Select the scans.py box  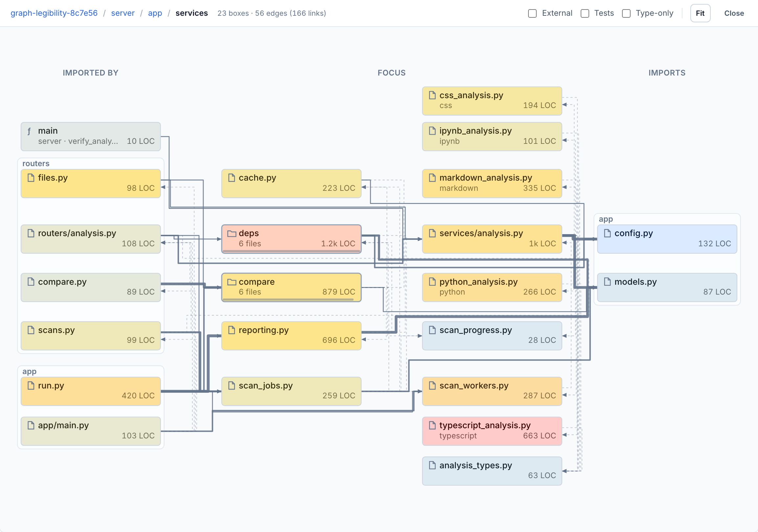click(x=91, y=336)
